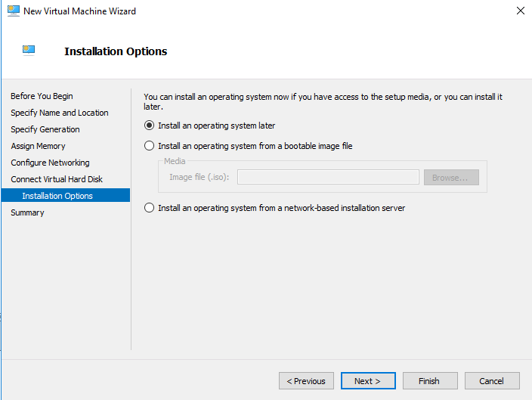Open Specify Name and Location step

coord(60,113)
